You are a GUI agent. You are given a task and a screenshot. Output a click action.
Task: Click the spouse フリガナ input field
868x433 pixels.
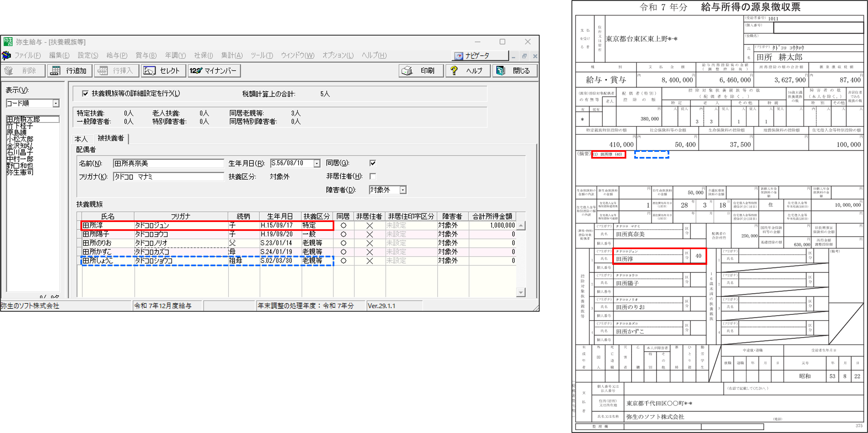[169, 177]
